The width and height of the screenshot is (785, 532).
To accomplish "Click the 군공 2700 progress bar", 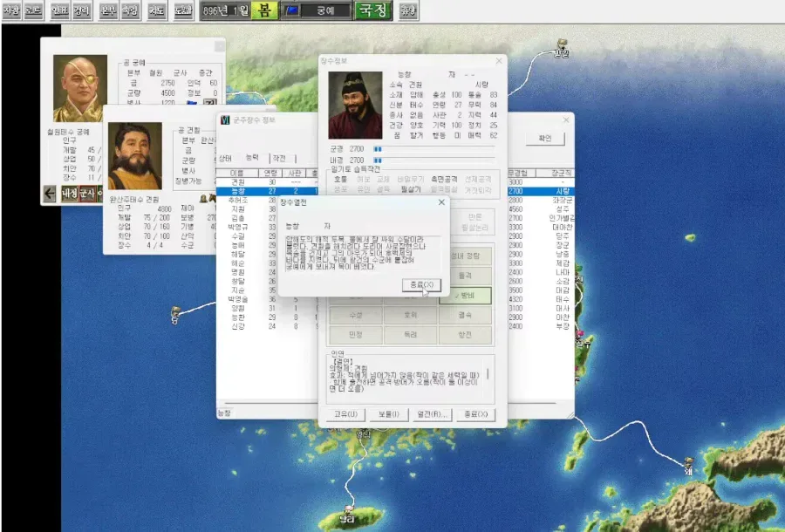I will click(434, 149).
